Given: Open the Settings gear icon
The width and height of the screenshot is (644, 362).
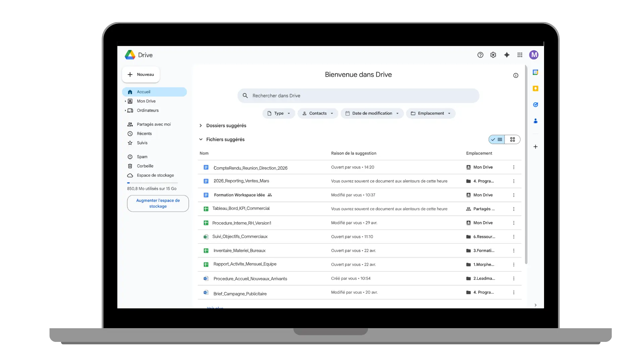Looking at the screenshot, I should 493,55.
